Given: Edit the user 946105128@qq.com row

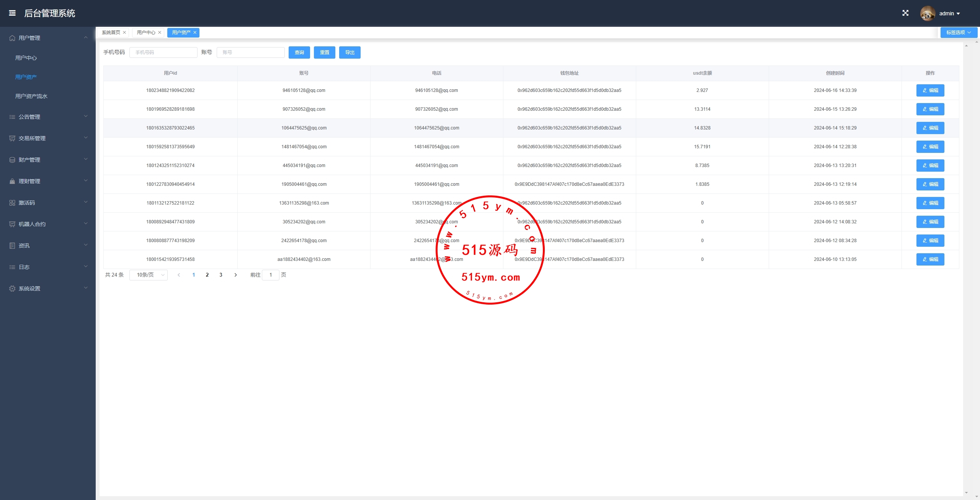Looking at the screenshot, I should (x=930, y=90).
